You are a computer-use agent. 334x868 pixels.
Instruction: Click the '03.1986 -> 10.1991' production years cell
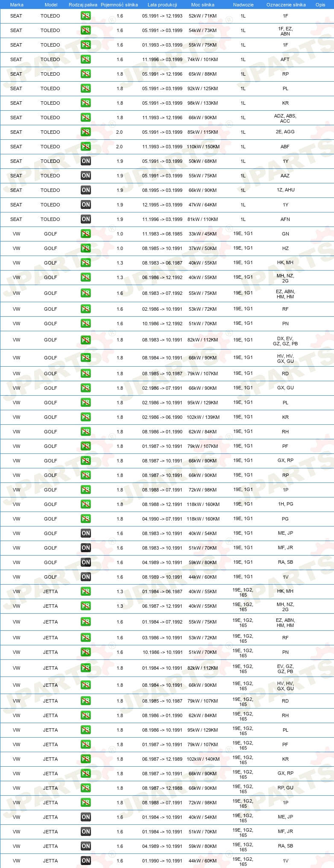162,638
